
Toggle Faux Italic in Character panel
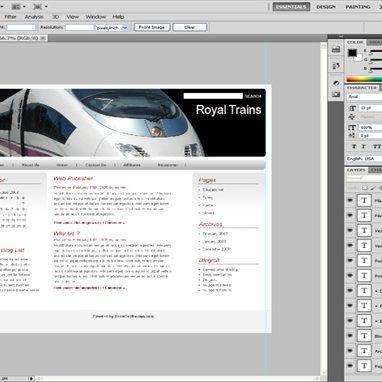click(x=364, y=147)
